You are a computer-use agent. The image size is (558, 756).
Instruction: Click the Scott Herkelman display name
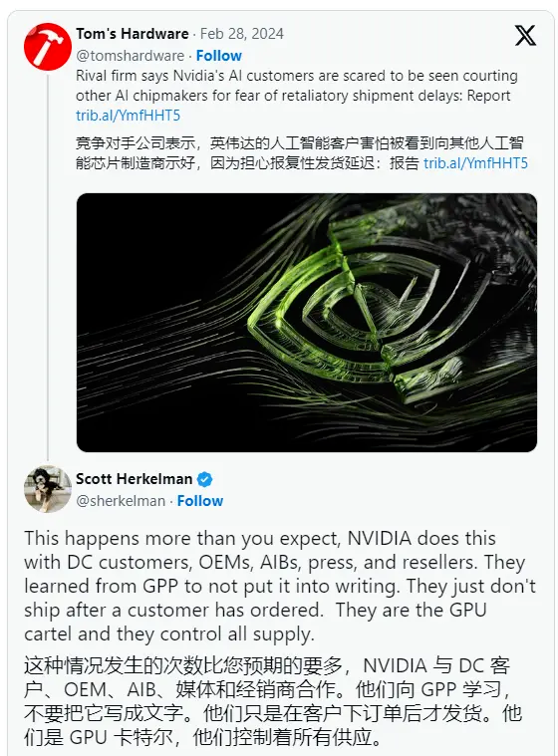(x=135, y=479)
